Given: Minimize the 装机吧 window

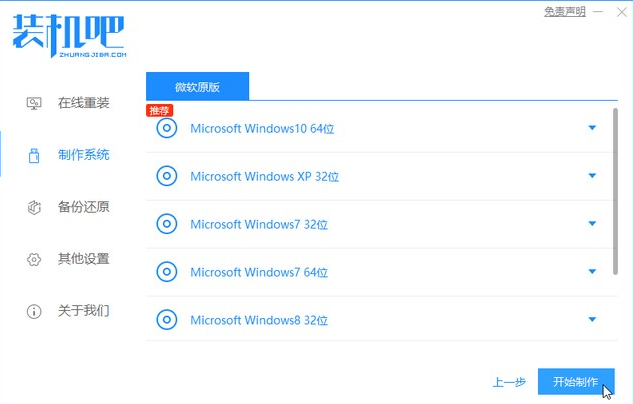Looking at the screenshot, I should point(598,12).
